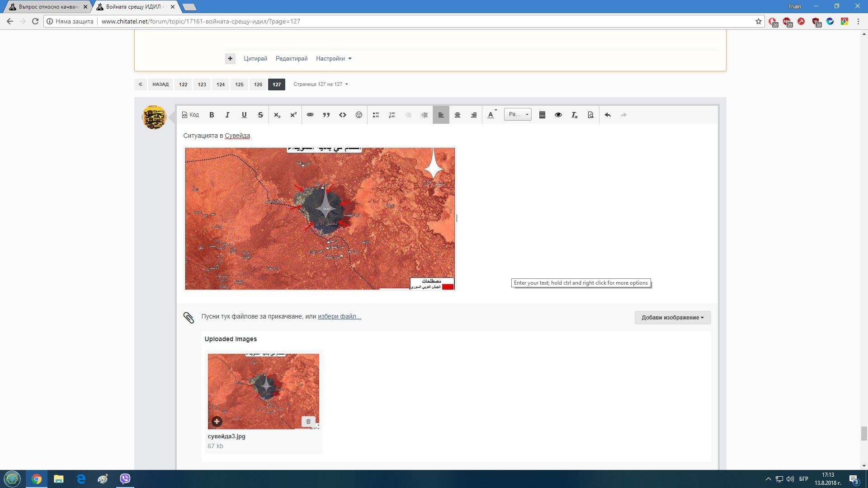Toggle italic text style
The width and height of the screenshot is (868, 488).
coord(227,115)
